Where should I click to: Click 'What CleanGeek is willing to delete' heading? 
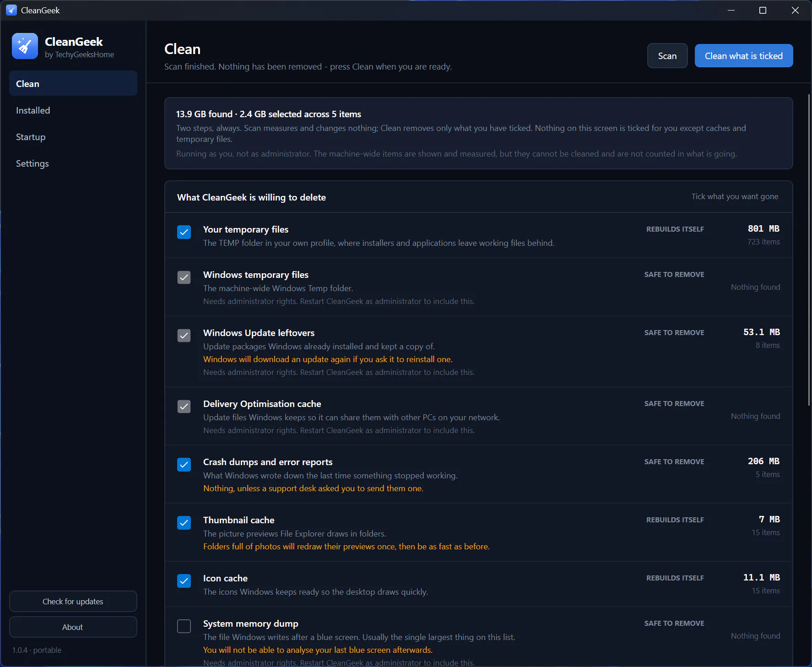coord(251,197)
